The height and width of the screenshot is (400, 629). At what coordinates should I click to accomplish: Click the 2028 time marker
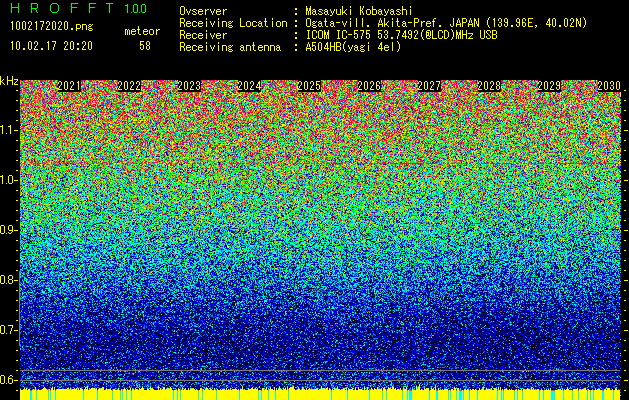point(489,86)
